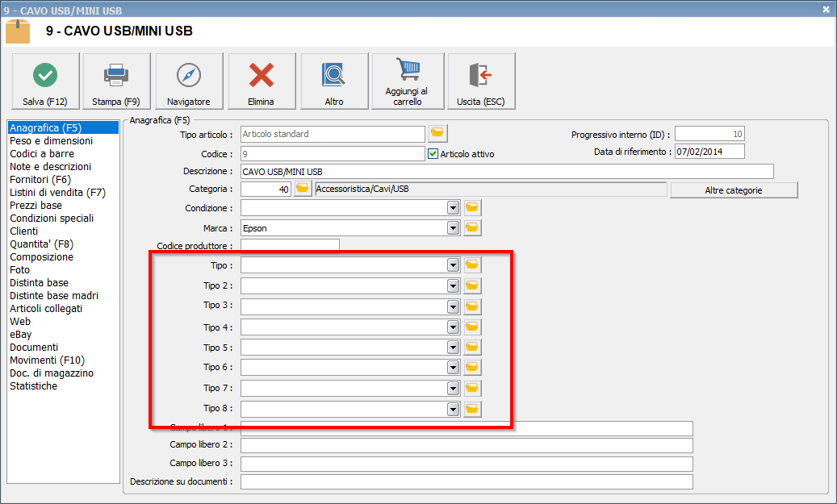Click the Categoria code field showing 40
Viewport: 837px width, 504px height.
(266, 190)
